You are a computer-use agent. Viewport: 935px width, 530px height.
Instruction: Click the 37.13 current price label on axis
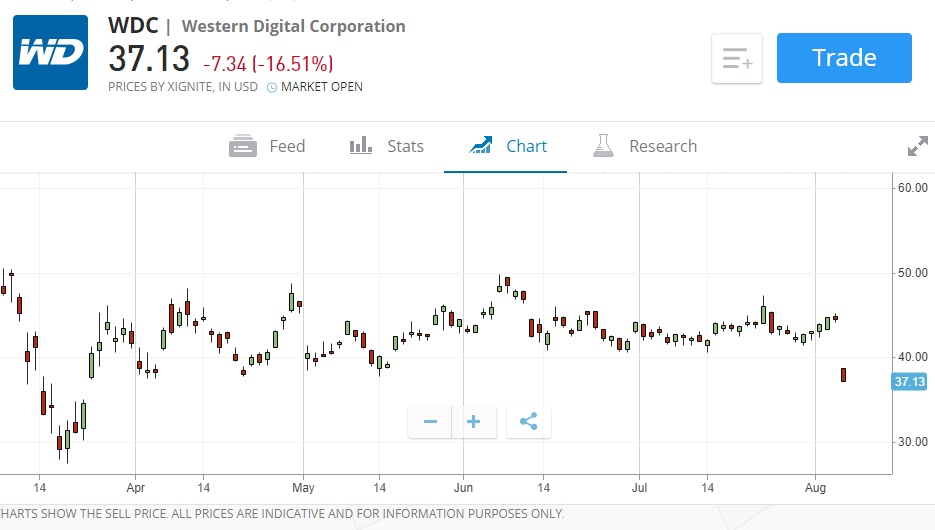909,382
